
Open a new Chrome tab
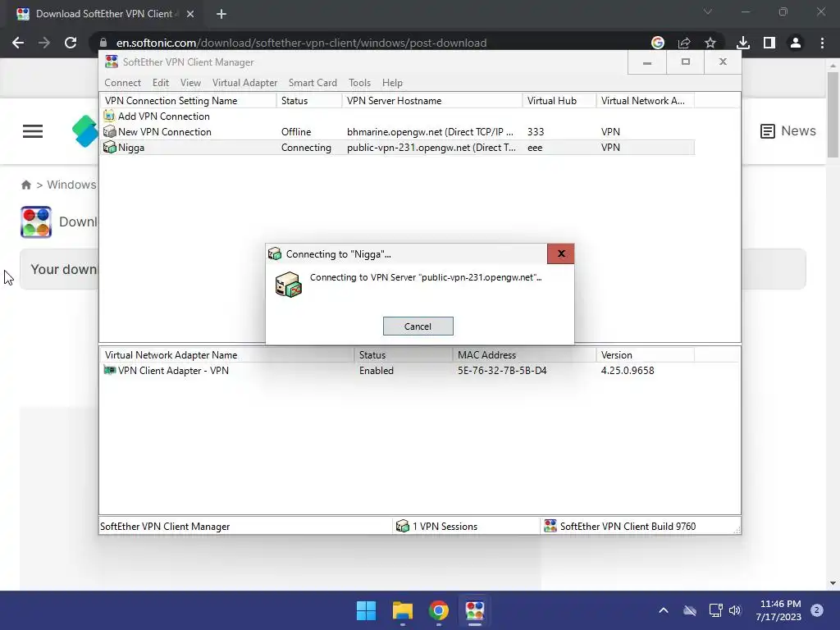coord(221,14)
